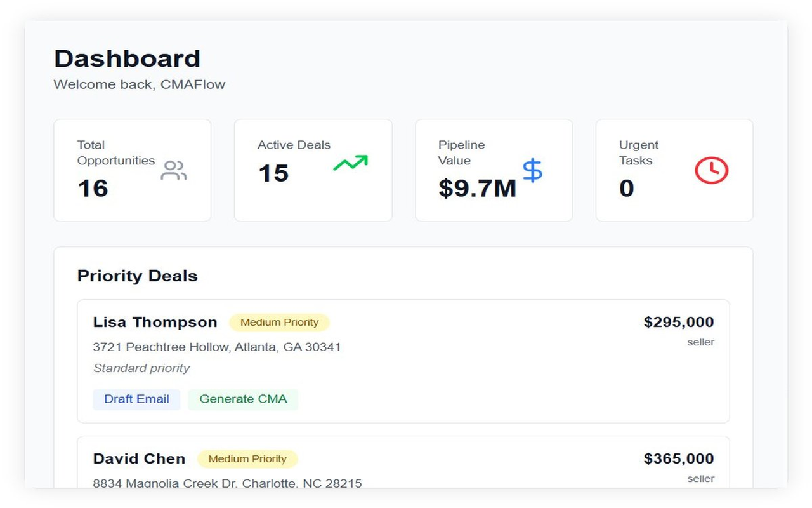Click the $365,000 deal price
The height and width of the screenshot is (508, 812).
(x=679, y=459)
